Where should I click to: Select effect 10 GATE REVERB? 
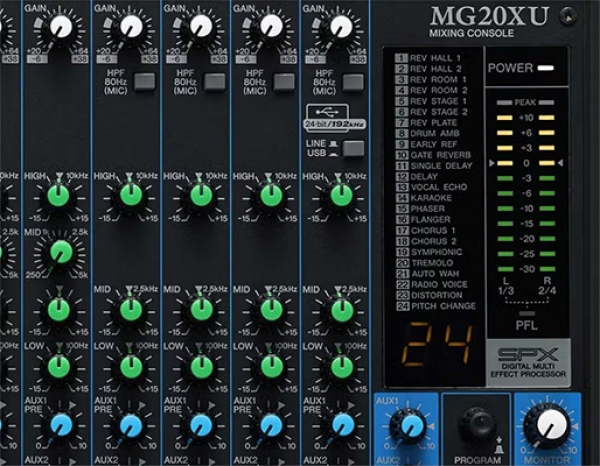(x=433, y=155)
